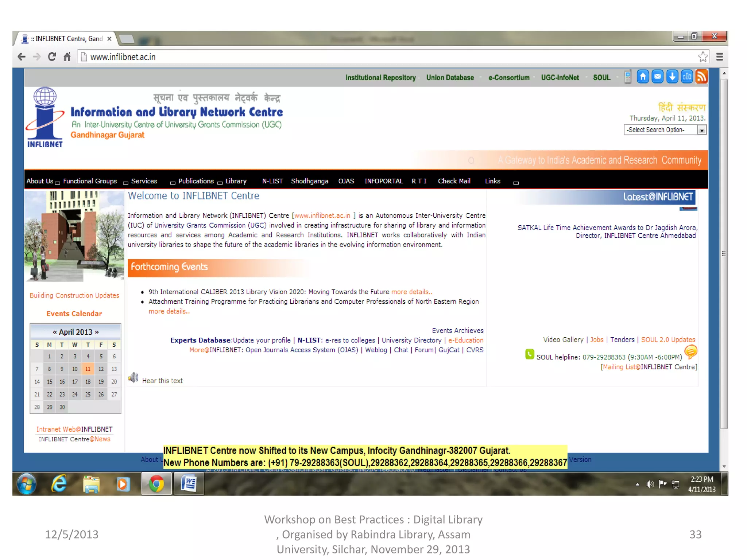Click the green phone SOUL helpline icon
The height and width of the screenshot is (560, 747).
[530, 354]
